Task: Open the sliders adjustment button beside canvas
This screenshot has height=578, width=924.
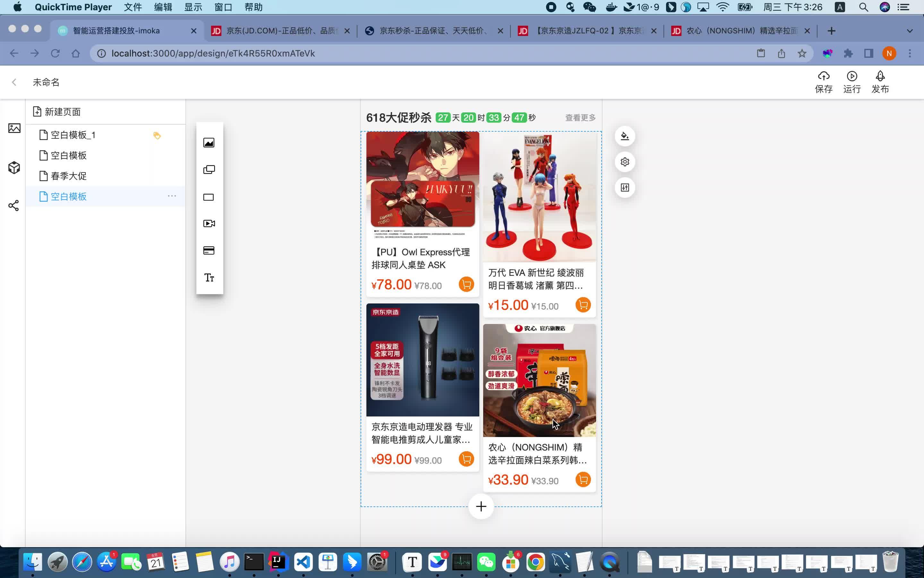Action: [x=625, y=187]
